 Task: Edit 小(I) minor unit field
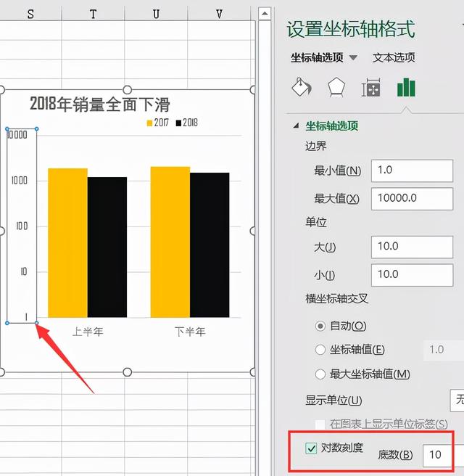pos(412,275)
